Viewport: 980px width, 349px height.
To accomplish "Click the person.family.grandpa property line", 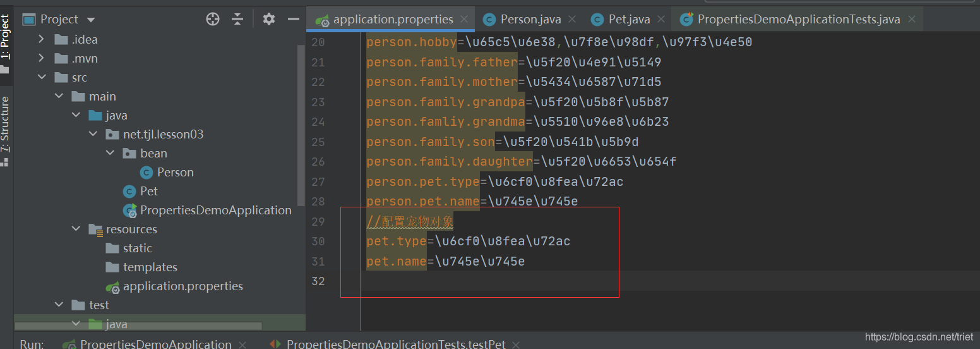I will pos(517,102).
